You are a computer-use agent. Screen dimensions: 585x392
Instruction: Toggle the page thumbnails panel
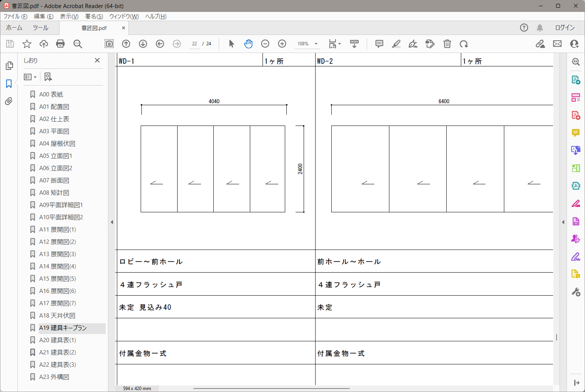9,66
